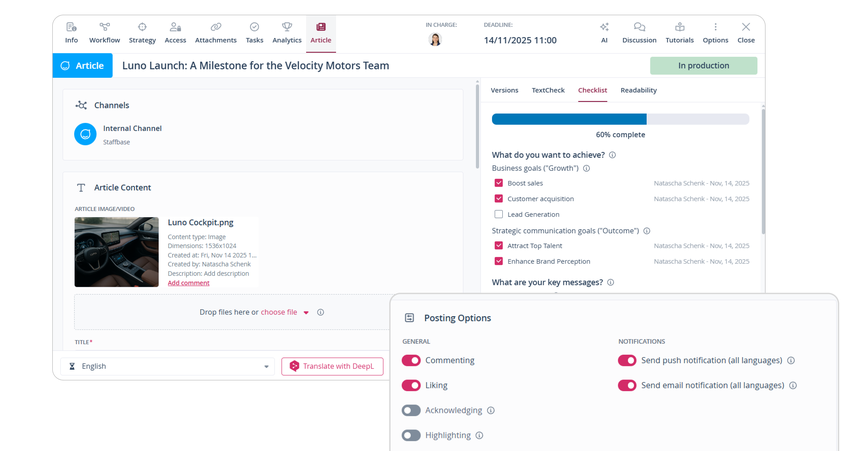858x451 pixels.
Task: Open the Discussion panel
Action: [x=639, y=33]
